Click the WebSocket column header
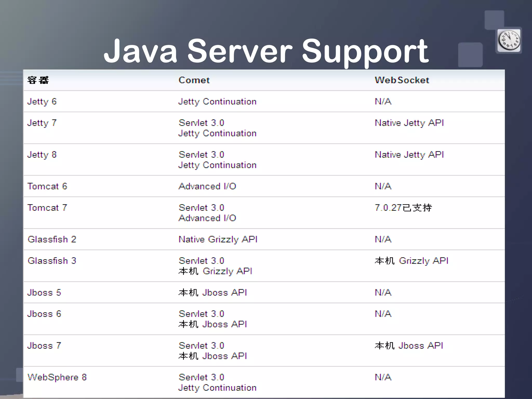This screenshot has height=399, width=532. click(x=402, y=80)
